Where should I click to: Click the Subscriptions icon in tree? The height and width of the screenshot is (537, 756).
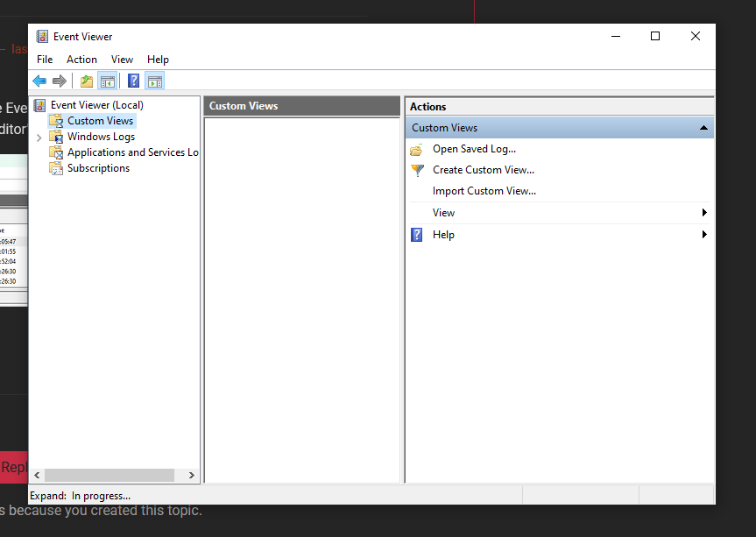coord(56,168)
